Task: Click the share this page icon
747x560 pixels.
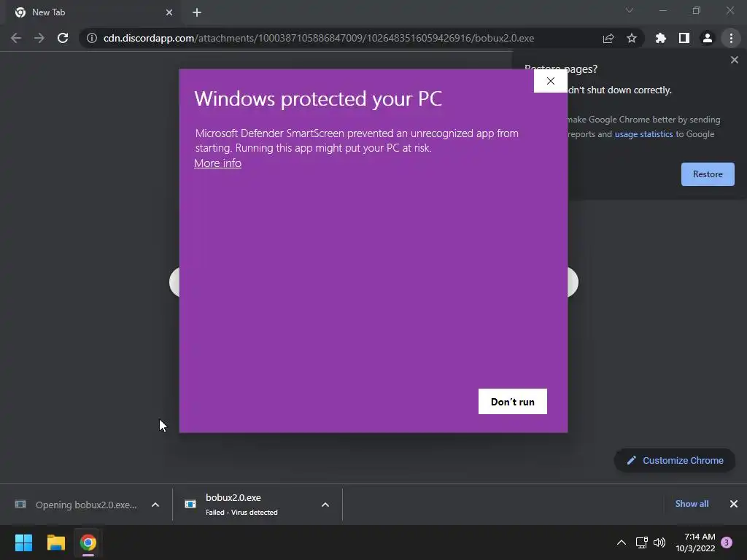Action: tap(608, 38)
